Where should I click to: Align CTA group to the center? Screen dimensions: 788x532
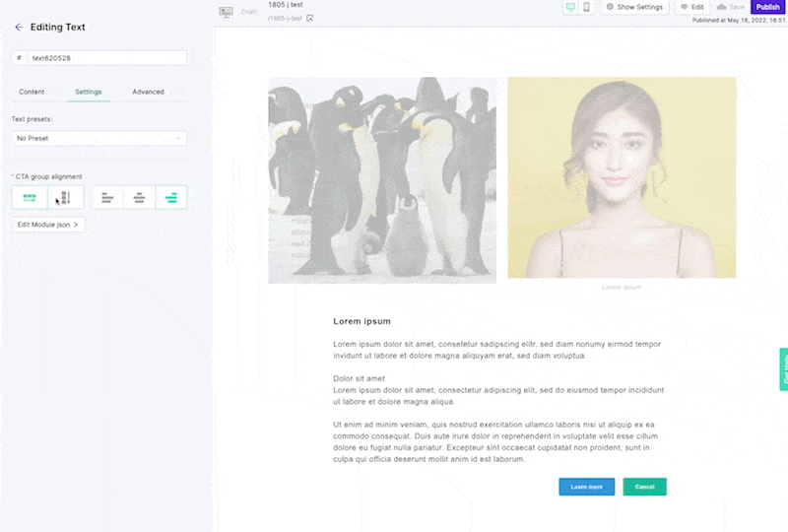pos(139,198)
